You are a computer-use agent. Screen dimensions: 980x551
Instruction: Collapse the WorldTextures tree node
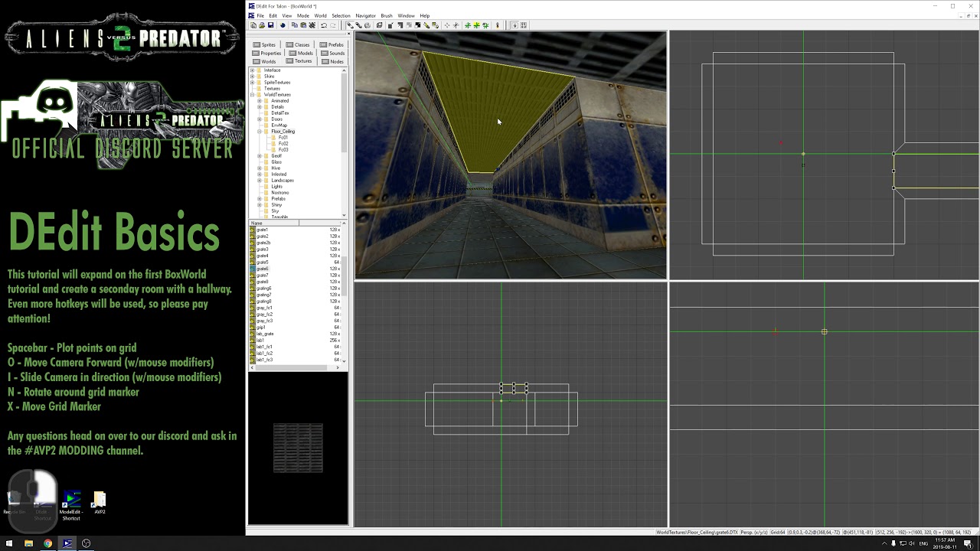pos(253,95)
